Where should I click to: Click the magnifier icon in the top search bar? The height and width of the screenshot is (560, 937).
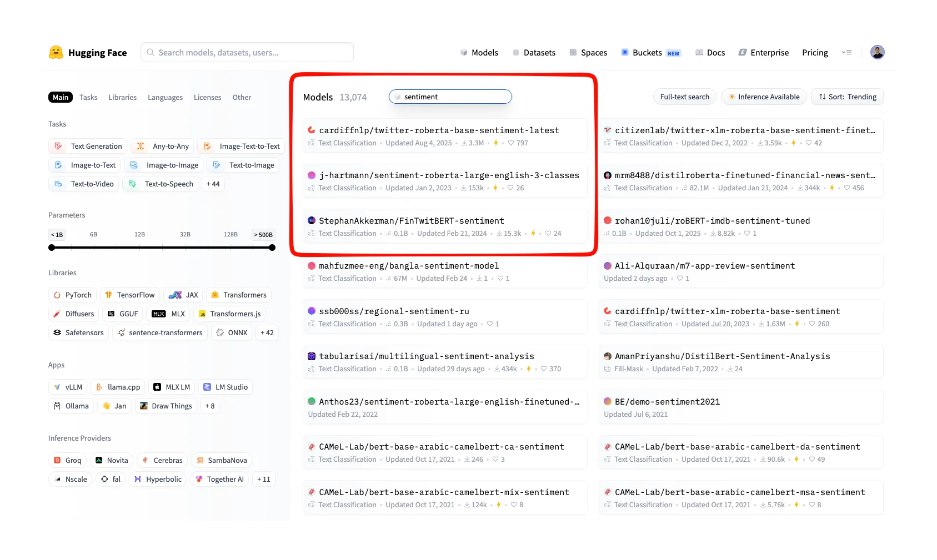[x=151, y=52]
